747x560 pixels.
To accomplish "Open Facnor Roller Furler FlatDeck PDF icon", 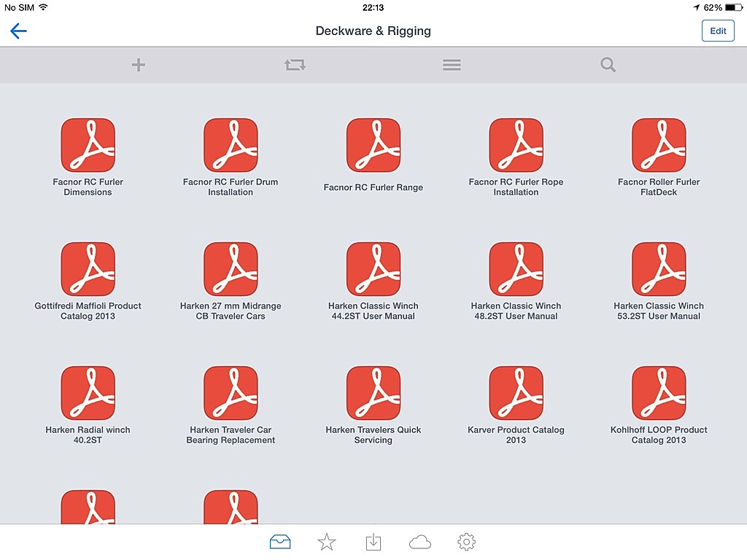I will click(x=659, y=145).
